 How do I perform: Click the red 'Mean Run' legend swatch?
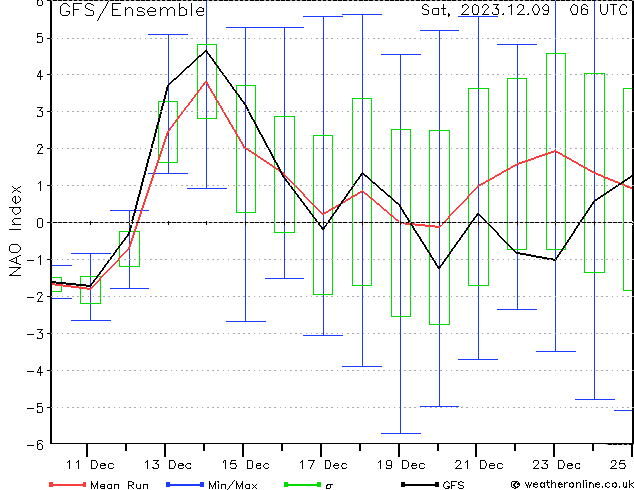click(x=67, y=484)
